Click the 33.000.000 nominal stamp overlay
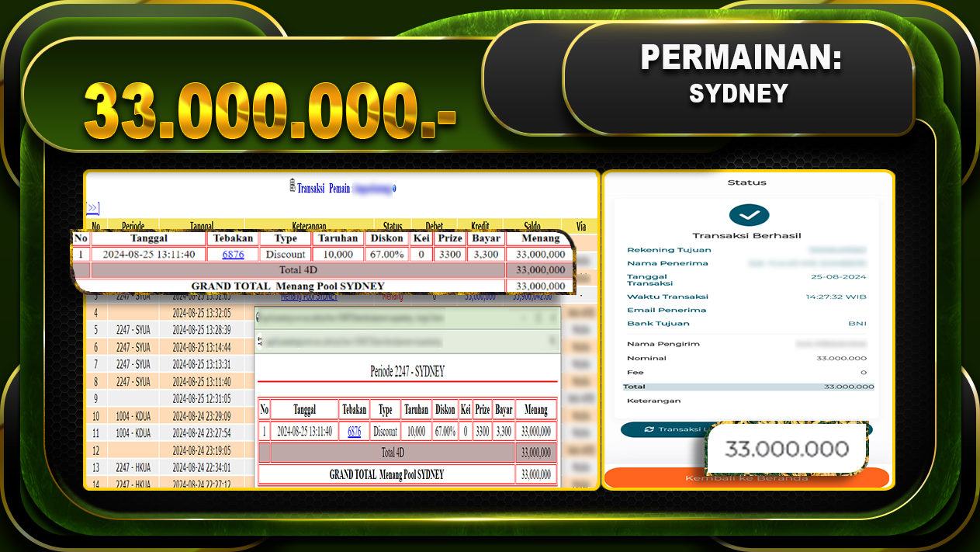Viewport: 980px width, 552px height. click(x=787, y=448)
